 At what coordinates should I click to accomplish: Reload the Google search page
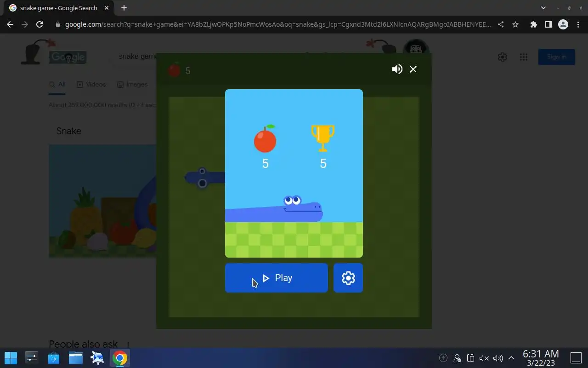(x=40, y=24)
